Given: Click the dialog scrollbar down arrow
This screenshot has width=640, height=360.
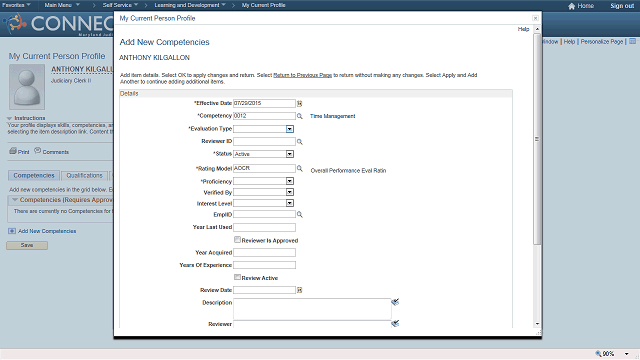Looking at the screenshot, I should (537, 324).
